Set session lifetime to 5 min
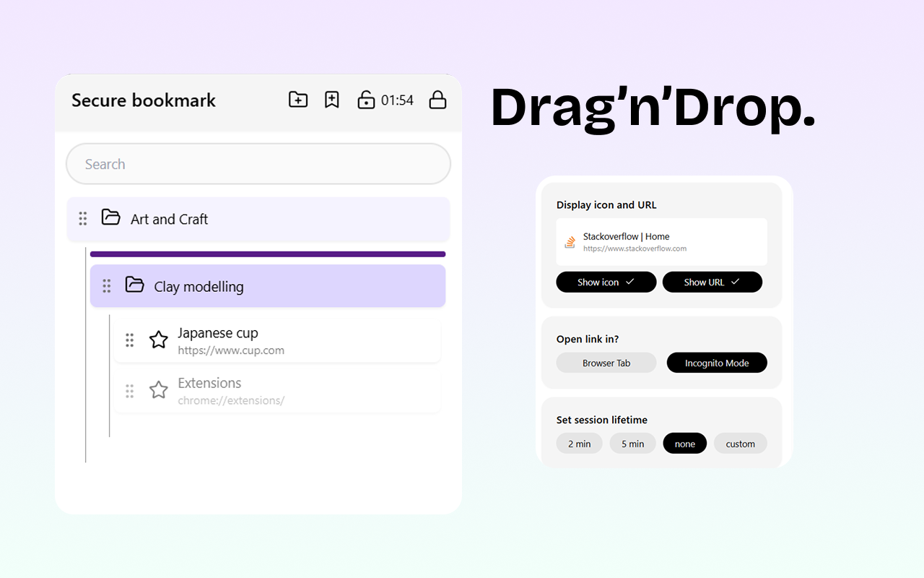The image size is (924, 578). 632,443
